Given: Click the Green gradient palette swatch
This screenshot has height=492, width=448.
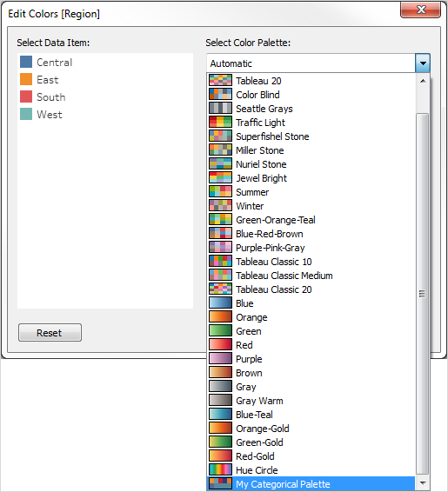Looking at the screenshot, I should [220, 331].
